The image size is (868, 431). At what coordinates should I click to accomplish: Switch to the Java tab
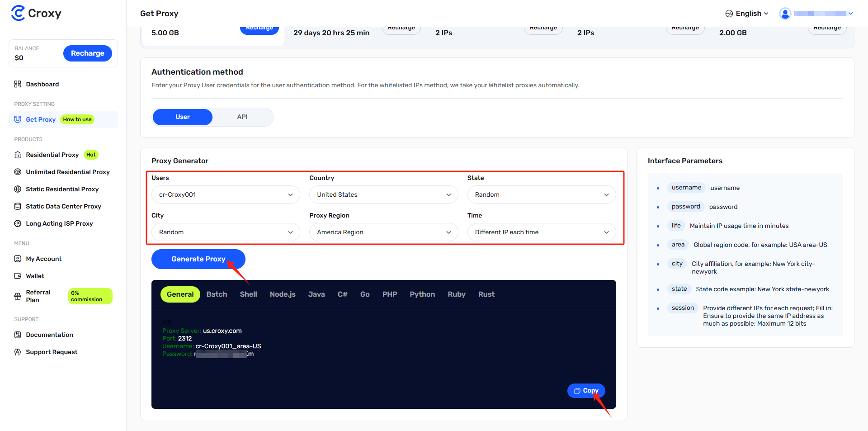[316, 294]
